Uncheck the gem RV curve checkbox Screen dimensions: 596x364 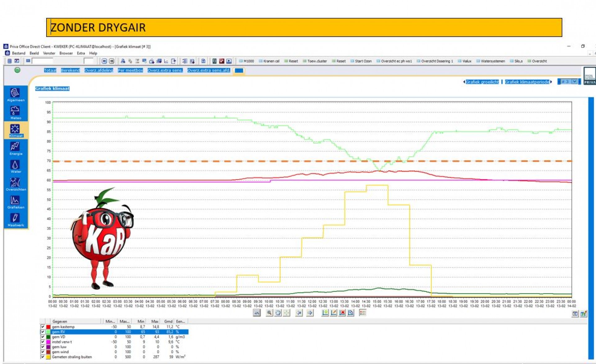(x=43, y=332)
